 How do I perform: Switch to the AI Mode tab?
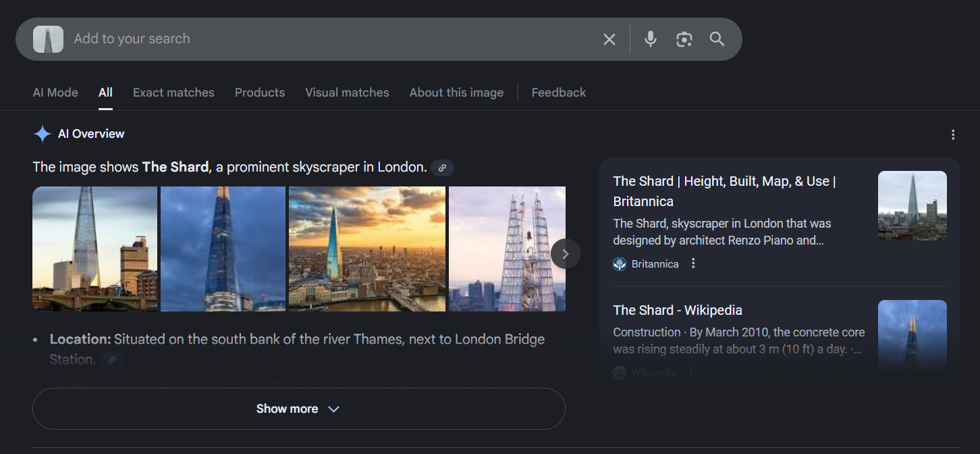55,93
